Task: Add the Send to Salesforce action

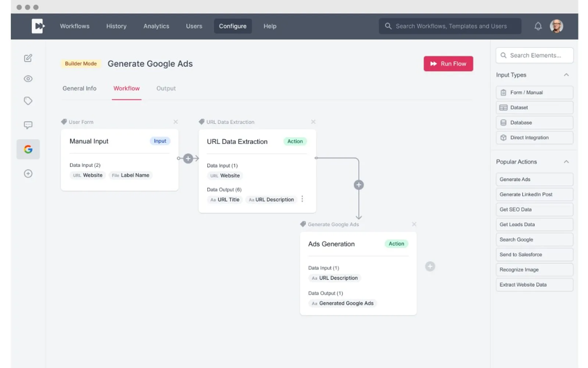Action: tap(535, 255)
